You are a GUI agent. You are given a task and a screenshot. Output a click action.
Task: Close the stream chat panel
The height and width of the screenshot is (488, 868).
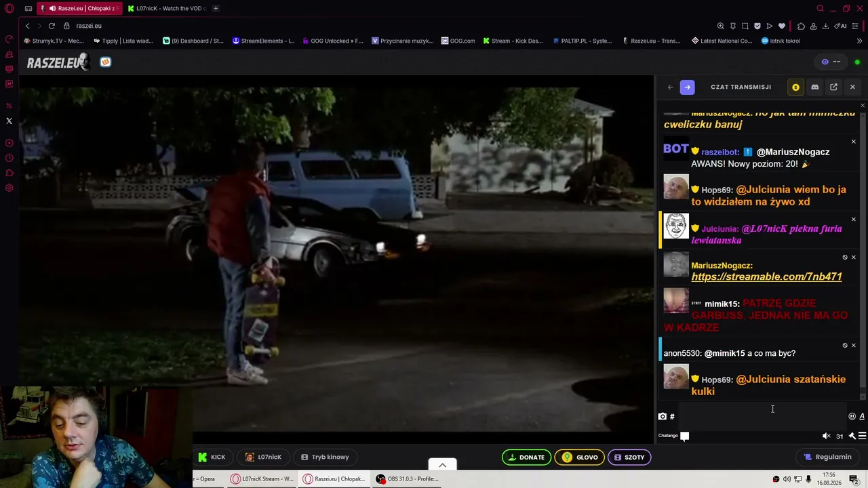tap(852, 87)
